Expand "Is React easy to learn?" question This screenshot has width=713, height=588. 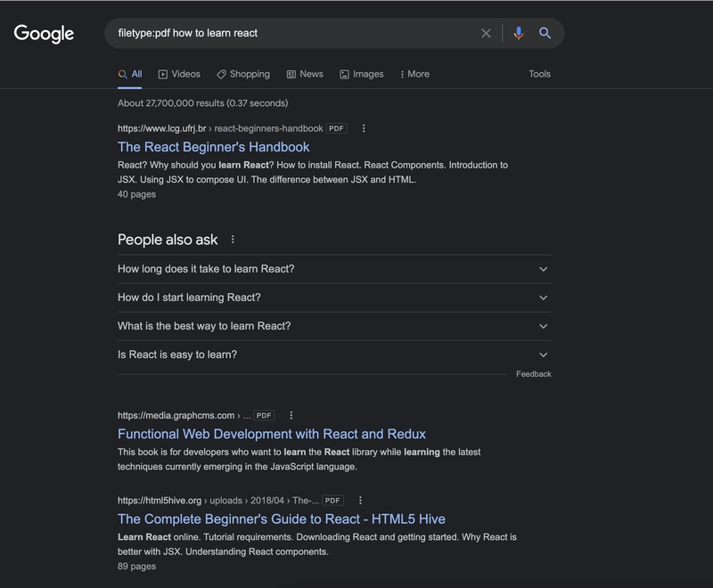click(334, 355)
